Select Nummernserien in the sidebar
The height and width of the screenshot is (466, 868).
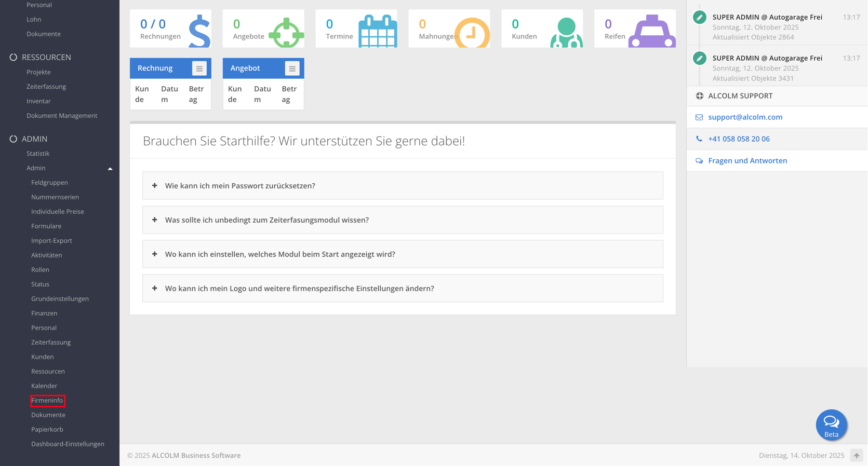point(55,197)
